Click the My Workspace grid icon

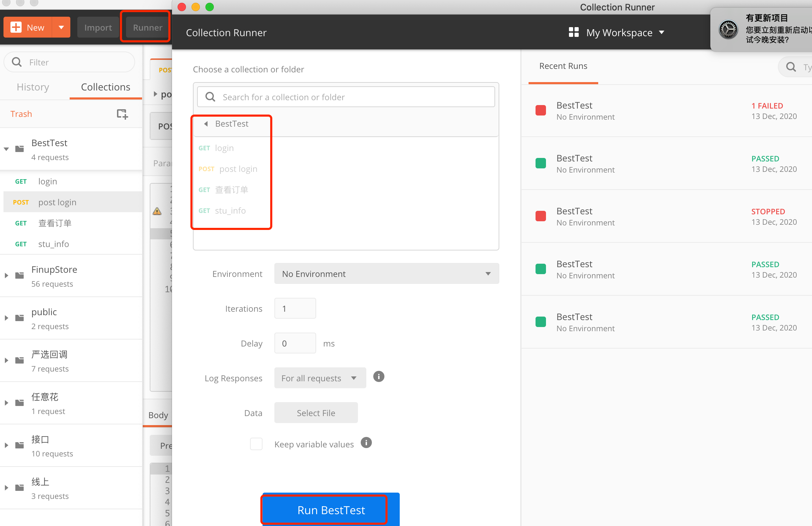pyautogui.click(x=573, y=32)
